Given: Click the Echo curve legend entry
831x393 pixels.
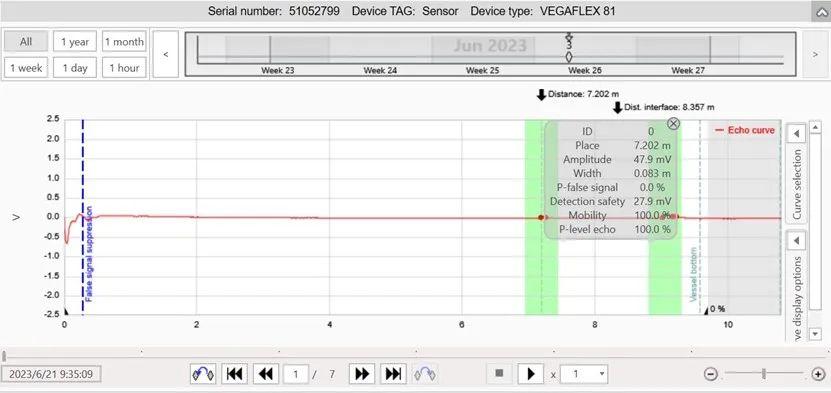Looking at the screenshot, I should coord(745,130).
